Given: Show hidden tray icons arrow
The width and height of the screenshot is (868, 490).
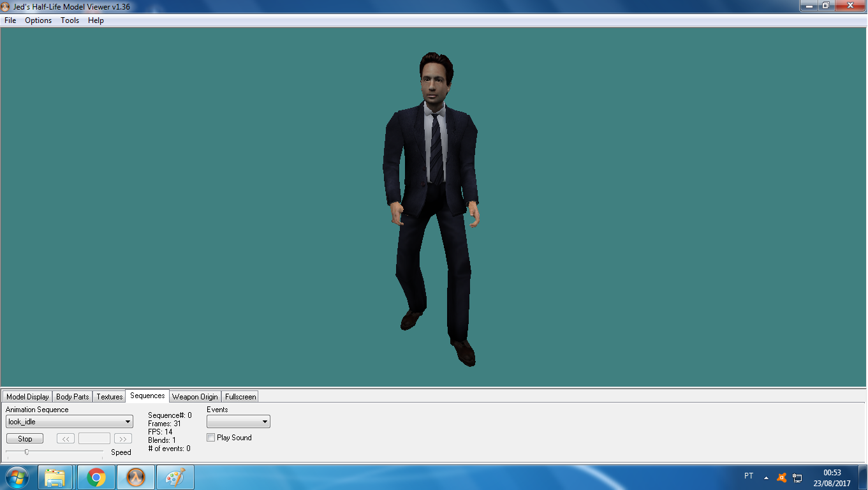Looking at the screenshot, I should (766, 477).
